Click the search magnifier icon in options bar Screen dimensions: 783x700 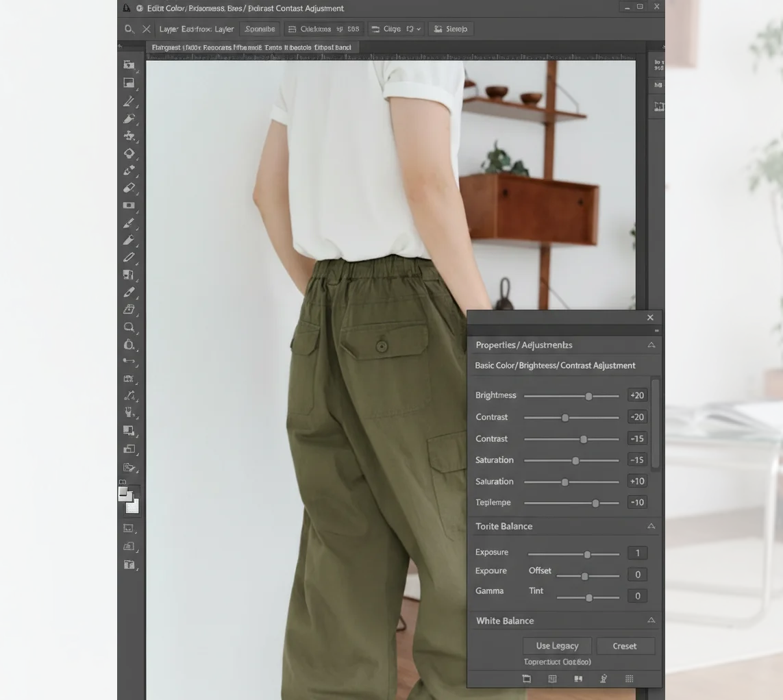[x=129, y=29]
